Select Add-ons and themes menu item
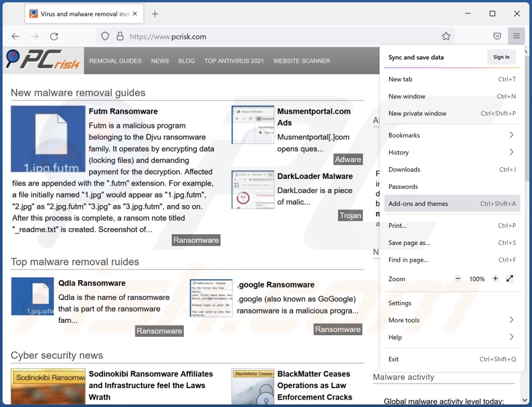Image resolution: width=532 pixels, height=407 pixels. [x=451, y=204]
